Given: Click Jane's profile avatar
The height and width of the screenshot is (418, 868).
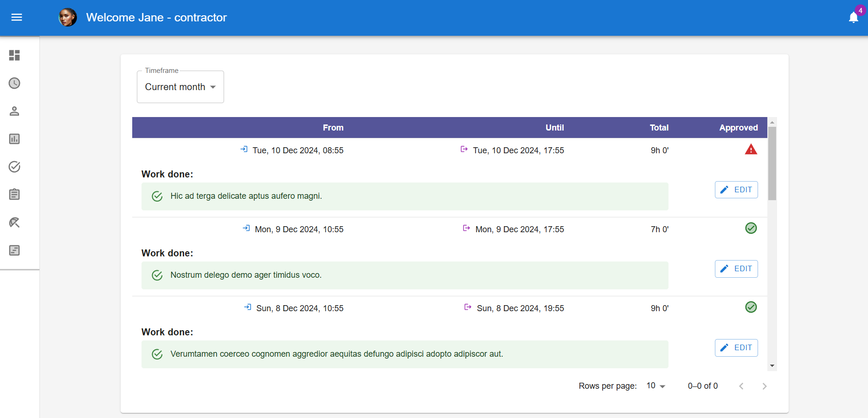Looking at the screenshot, I should (68, 17).
